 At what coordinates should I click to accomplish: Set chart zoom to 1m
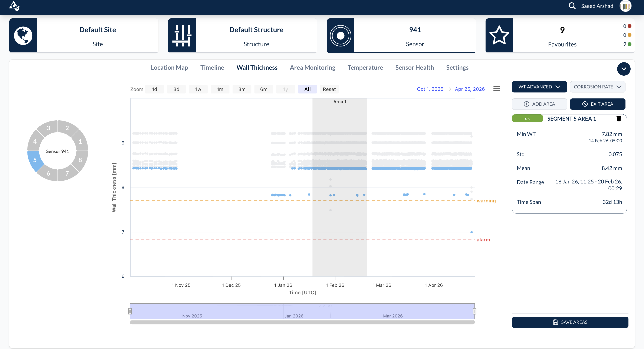click(x=220, y=89)
